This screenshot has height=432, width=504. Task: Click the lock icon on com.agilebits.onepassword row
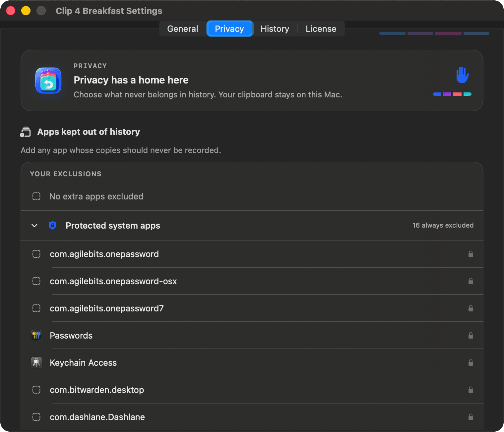pos(471,254)
